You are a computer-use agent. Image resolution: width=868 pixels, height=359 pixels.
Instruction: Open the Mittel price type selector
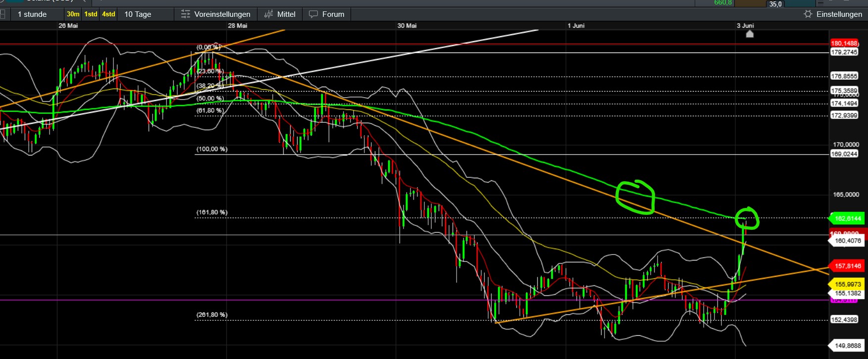[280, 14]
